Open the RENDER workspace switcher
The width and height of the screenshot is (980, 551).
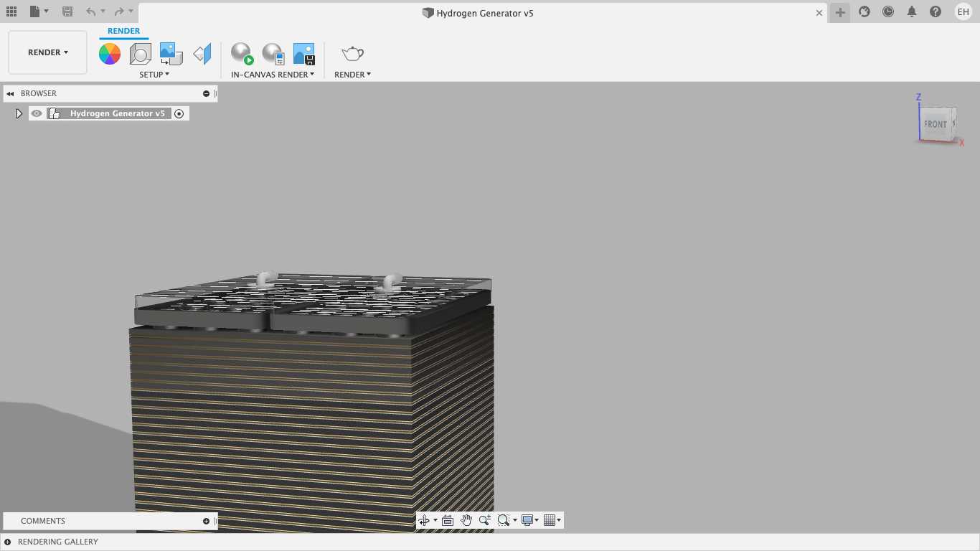47,52
